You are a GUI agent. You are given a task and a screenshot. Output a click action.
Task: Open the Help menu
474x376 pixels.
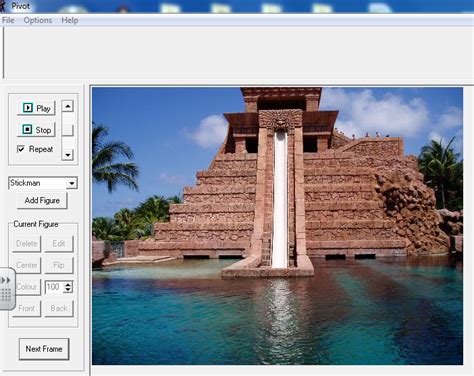70,20
